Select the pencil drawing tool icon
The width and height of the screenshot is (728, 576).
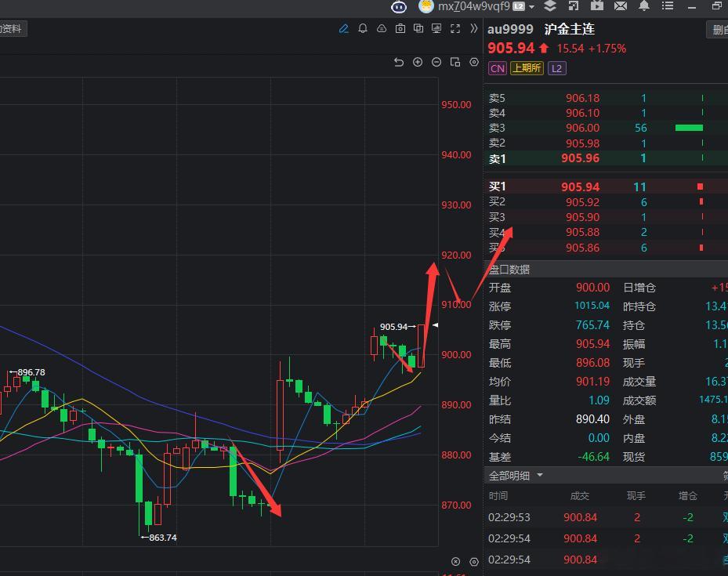click(343, 29)
